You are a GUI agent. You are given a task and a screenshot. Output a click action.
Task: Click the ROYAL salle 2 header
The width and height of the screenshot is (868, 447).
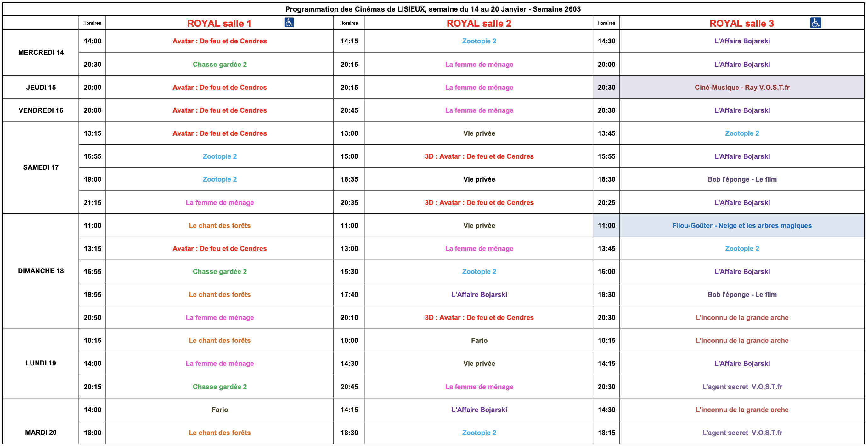478,23
